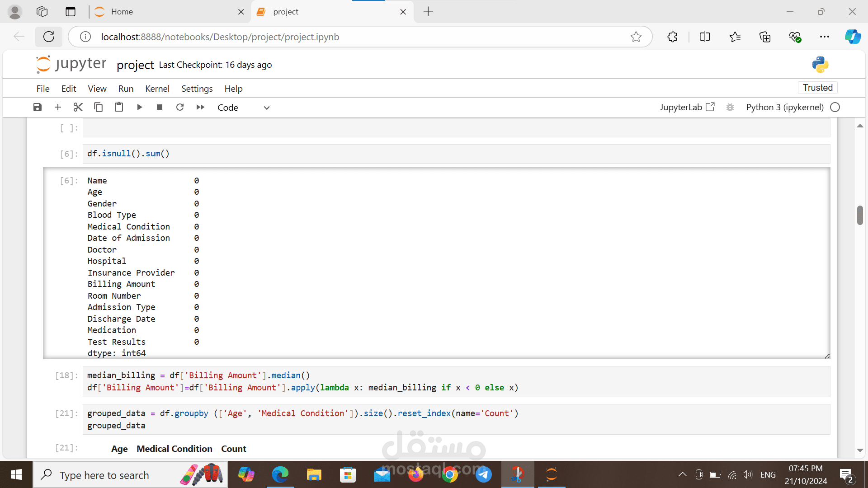Screen dimensions: 868x488
Task: Open the Kernel menu
Action: pos(157,89)
